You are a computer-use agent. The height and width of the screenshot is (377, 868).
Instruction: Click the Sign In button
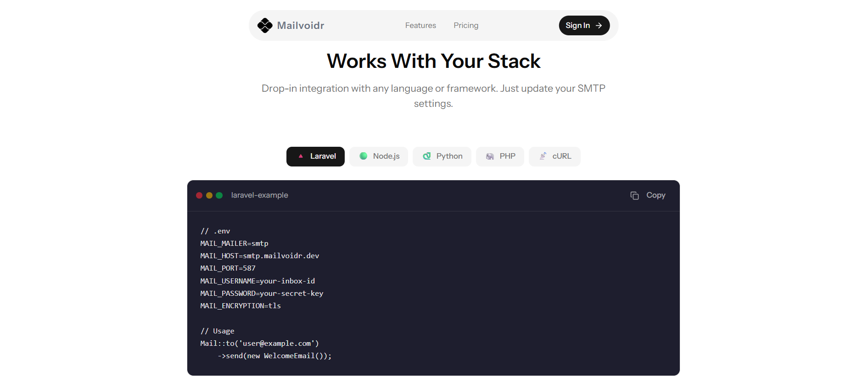pyautogui.click(x=584, y=25)
